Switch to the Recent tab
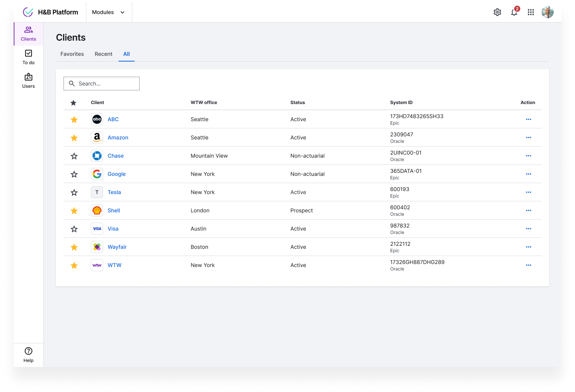Screen dimensions: 575x392 click(103, 54)
